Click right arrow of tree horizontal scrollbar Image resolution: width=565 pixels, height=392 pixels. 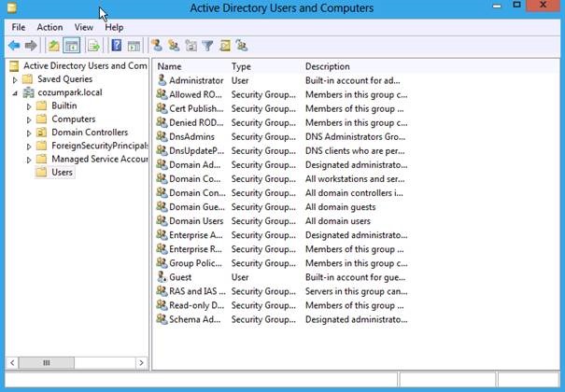pyautogui.click(x=141, y=362)
